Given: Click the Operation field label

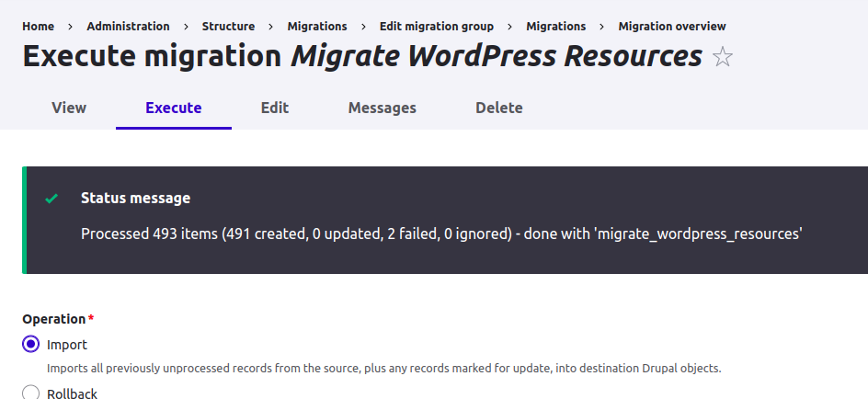Looking at the screenshot, I should [x=54, y=319].
